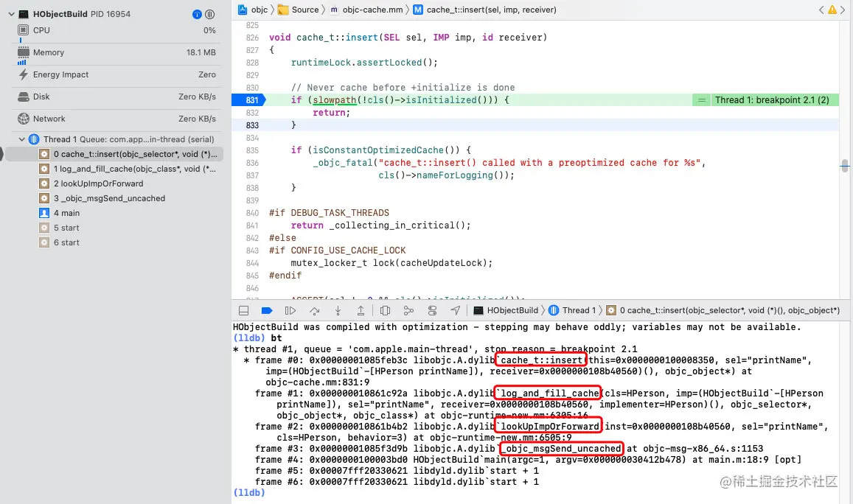Click objc-cache.mm in the jump bar
Screen dimensions: 853x504
pyautogui.click(x=366, y=10)
